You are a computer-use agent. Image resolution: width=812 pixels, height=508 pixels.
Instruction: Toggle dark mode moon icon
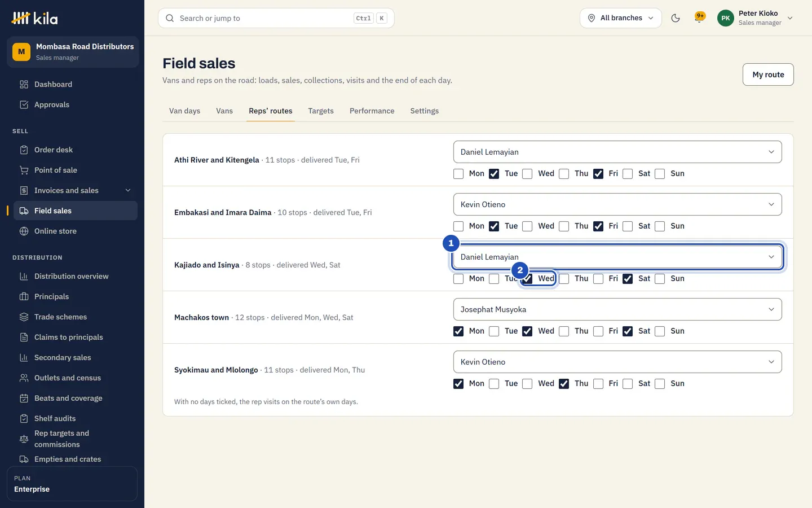click(x=676, y=18)
